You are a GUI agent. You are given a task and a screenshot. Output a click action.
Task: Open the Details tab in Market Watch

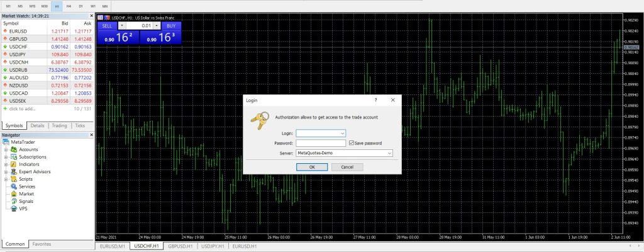37,126
